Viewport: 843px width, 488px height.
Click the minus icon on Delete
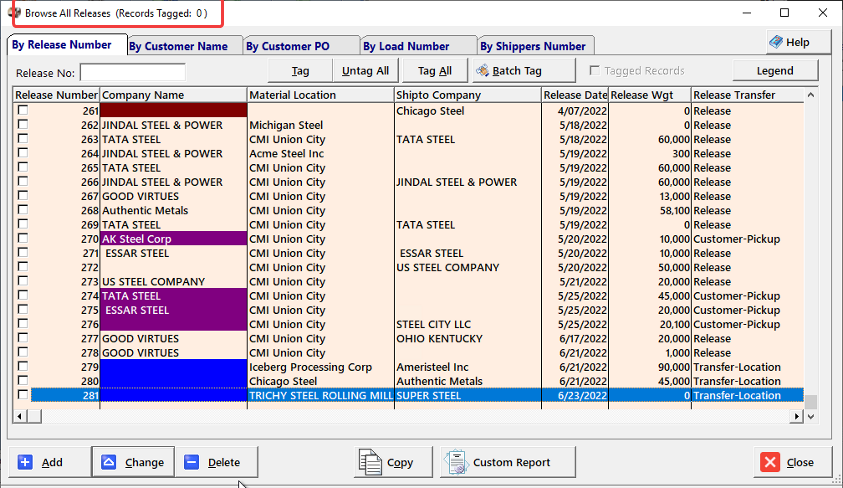pyautogui.click(x=191, y=462)
